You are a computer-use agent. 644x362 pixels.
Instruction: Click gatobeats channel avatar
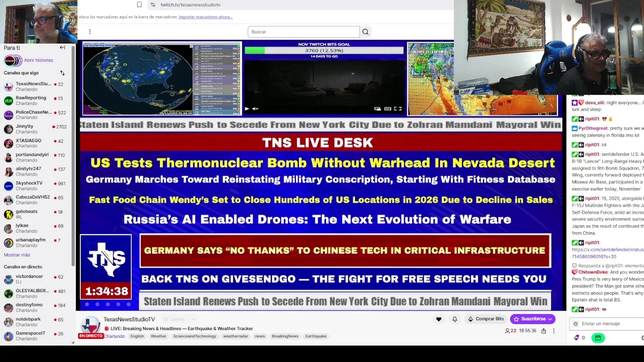tap(9, 214)
